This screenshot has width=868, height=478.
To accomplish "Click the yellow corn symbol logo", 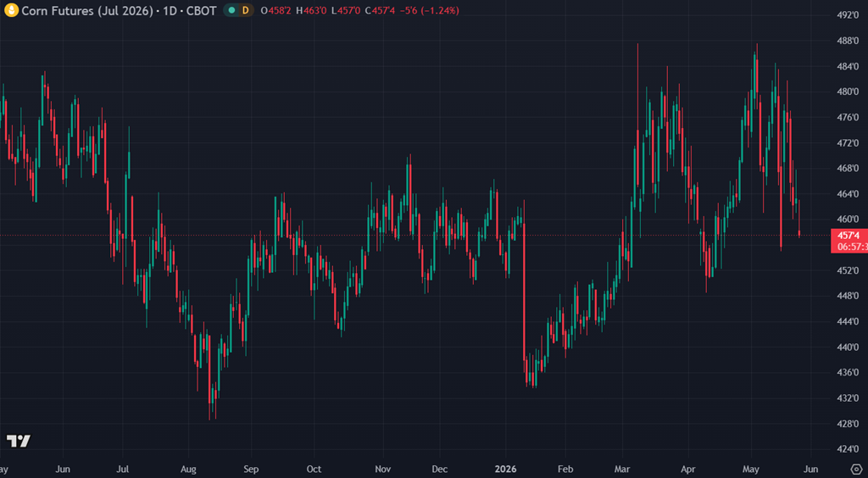I will click(x=10, y=10).
